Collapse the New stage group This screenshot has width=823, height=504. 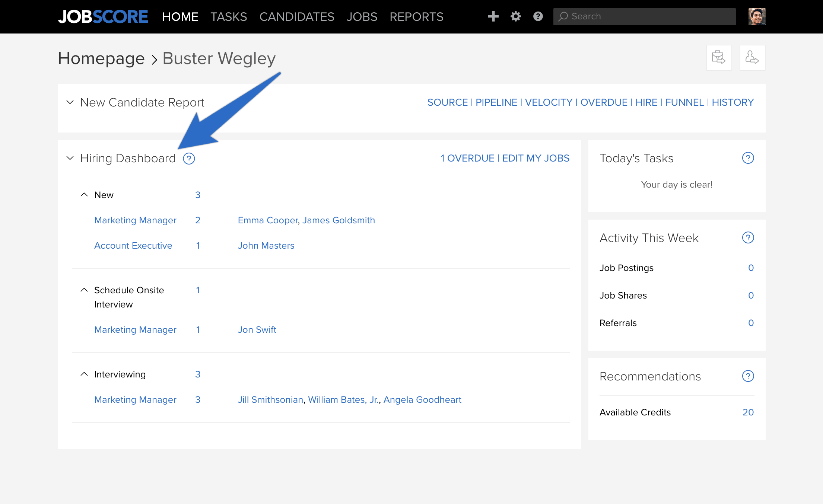pos(85,195)
